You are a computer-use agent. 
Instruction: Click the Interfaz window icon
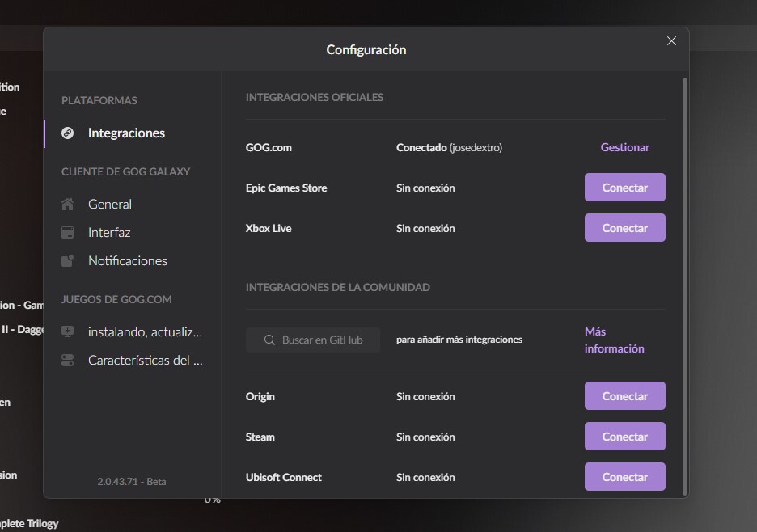pos(68,233)
